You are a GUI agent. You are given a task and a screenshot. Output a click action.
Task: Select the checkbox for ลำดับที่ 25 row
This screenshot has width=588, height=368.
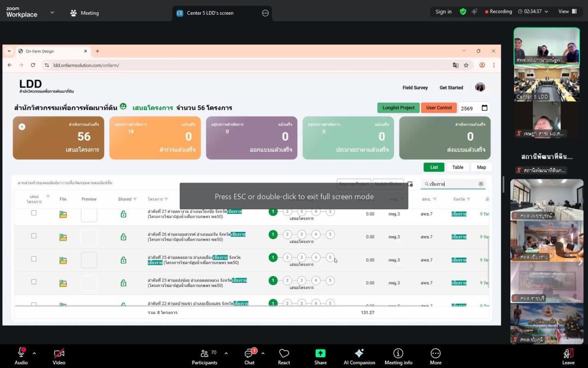(34, 259)
